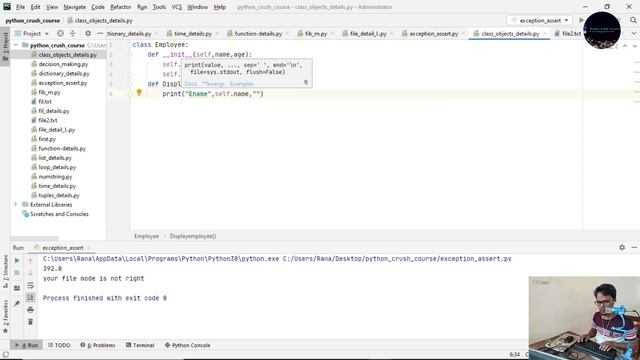The height and width of the screenshot is (360, 640).
Task: Open the Python Console tool window
Action: 187,345
